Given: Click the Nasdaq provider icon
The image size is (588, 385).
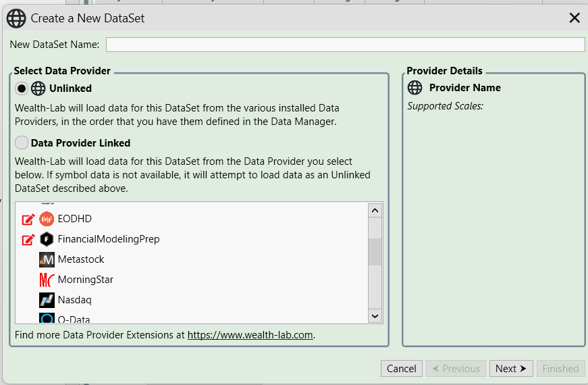Looking at the screenshot, I should click(x=47, y=300).
